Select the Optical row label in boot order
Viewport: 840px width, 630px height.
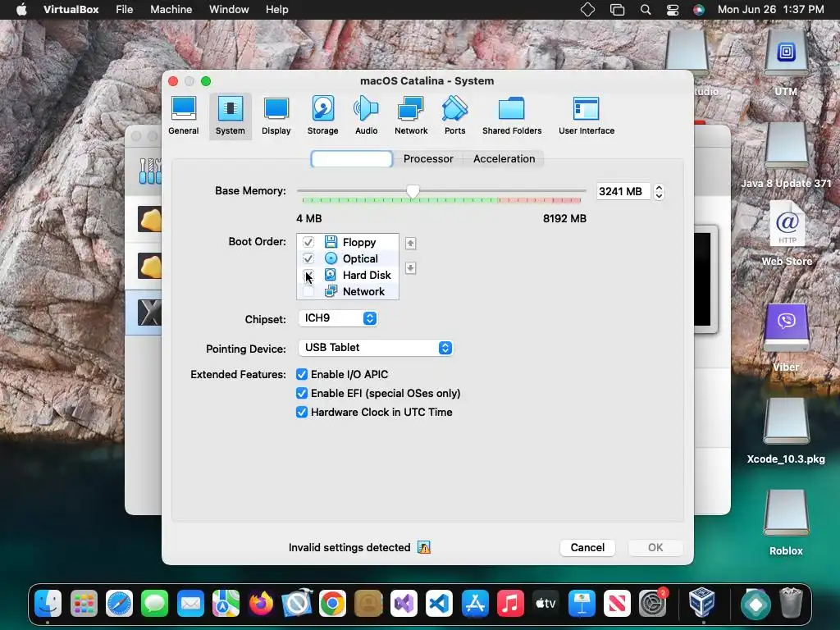click(x=360, y=258)
